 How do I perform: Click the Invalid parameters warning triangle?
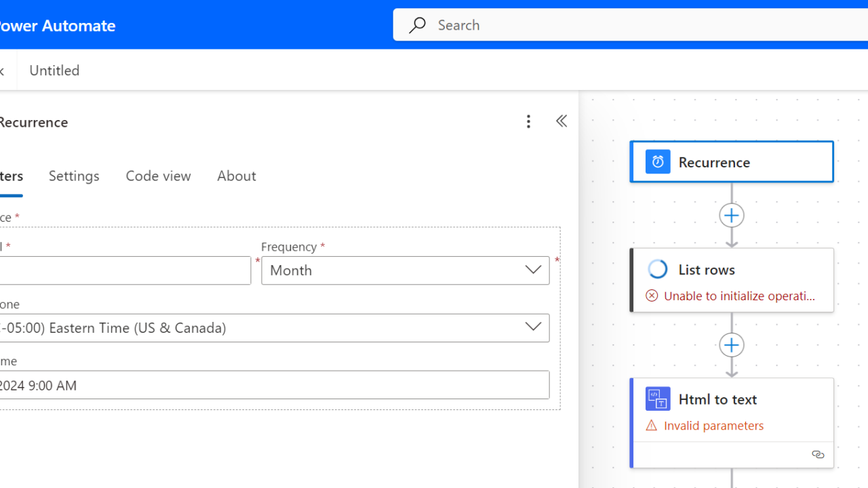point(652,426)
